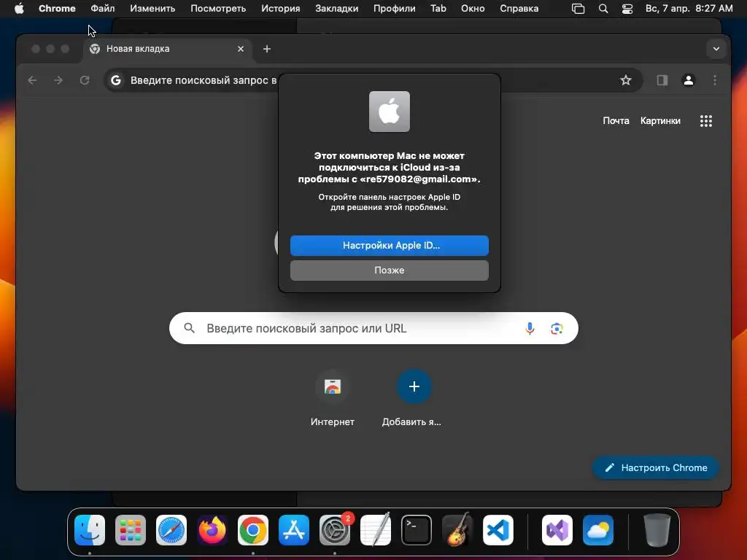Open the Интернет shortcut
This screenshot has height=560, width=747.
point(333,398)
